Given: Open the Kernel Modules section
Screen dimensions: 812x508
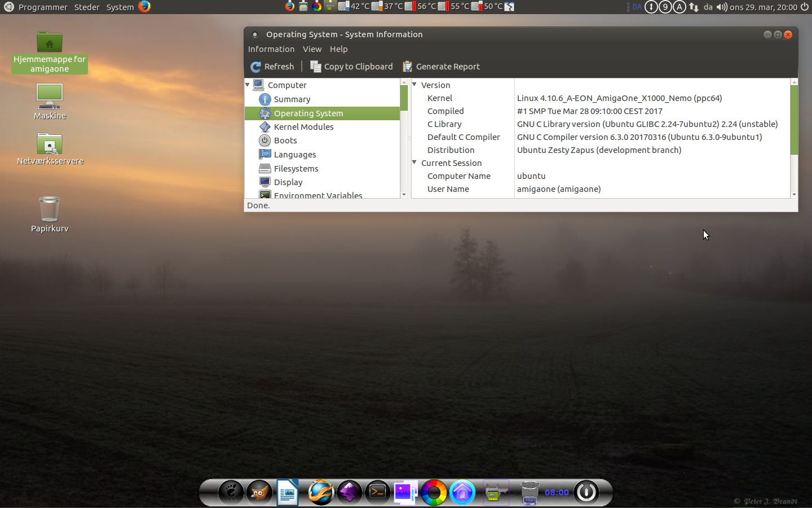Looking at the screenshot, I should click(303, 127).
